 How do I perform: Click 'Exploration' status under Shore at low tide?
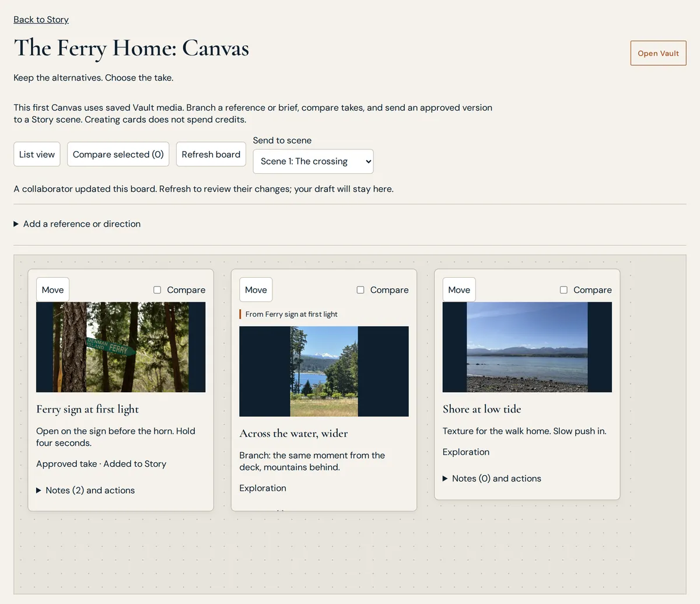(466, 452)
